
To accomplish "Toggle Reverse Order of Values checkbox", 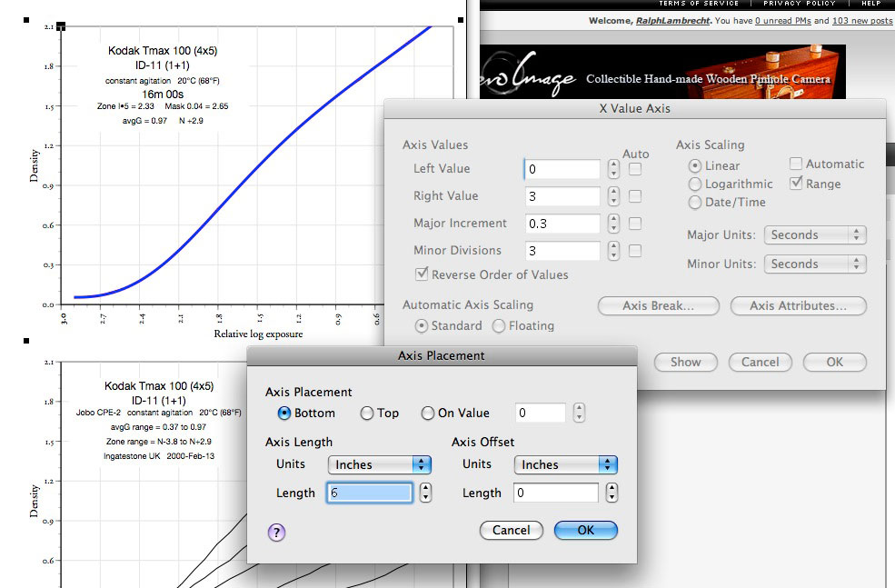I will [x=422, y=274].
